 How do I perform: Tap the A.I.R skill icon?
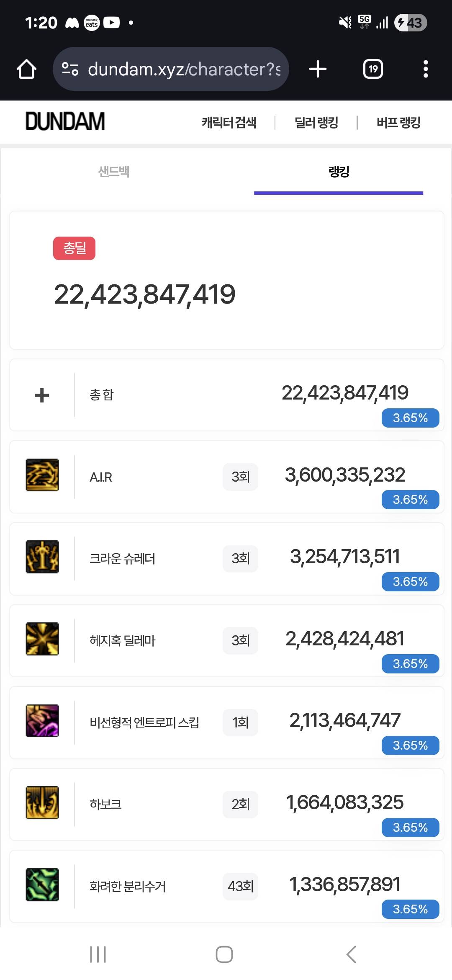point(42,475)
